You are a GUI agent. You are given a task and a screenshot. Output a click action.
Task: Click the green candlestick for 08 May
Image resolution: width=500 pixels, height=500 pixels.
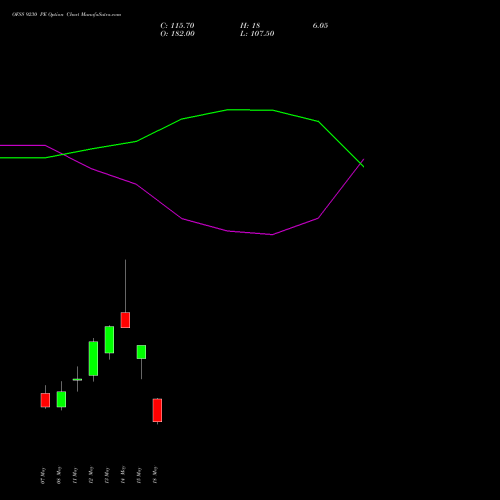click(61, 399)
